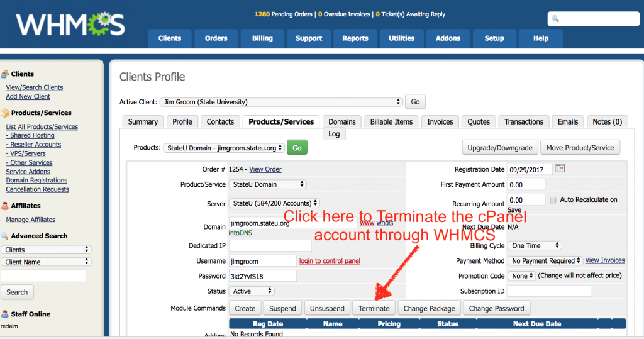Switch to the Domains tab

click(x=342, y=121)
